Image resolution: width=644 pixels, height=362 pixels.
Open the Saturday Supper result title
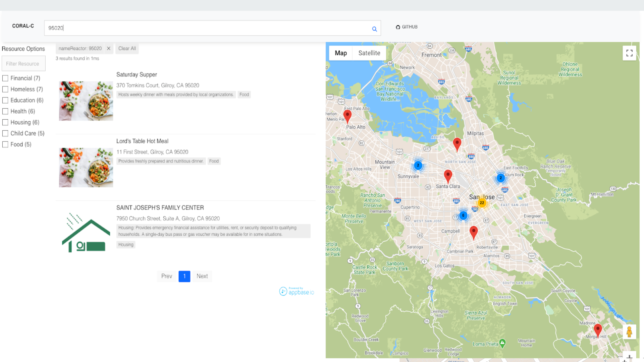137,74
